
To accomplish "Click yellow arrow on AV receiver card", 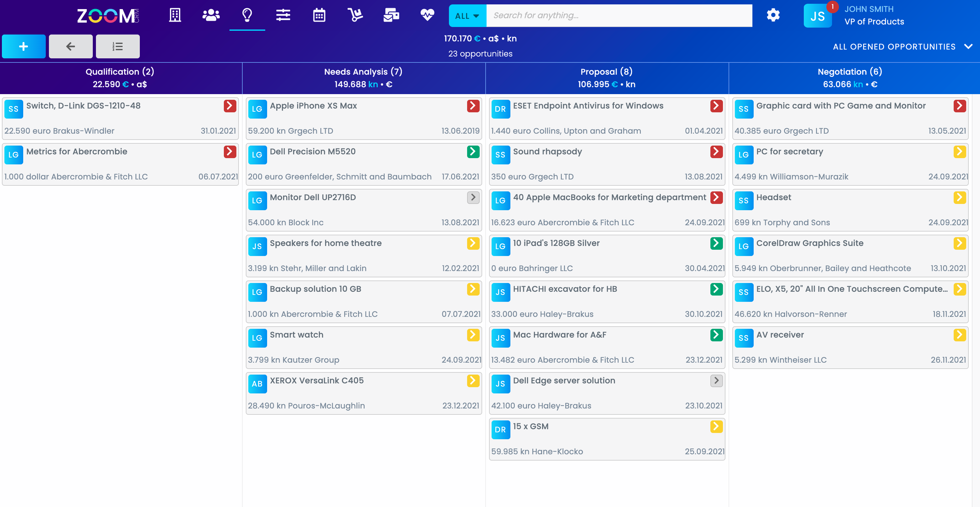I will point(959,334).
